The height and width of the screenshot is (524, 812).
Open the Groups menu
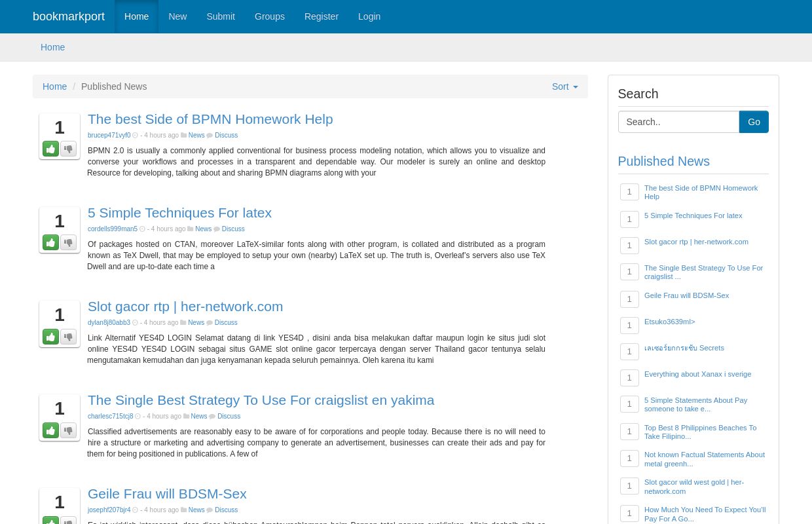[269, 16]
